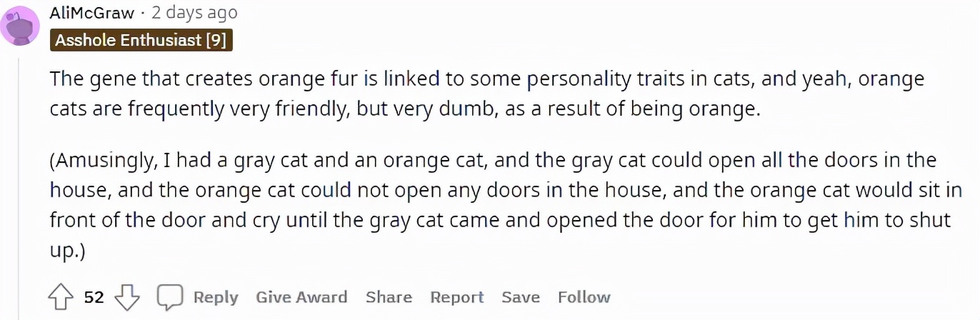Click the line beginning "(Amusingly, I had"
This screenshot has width=980, height=320.
(493, 159)
